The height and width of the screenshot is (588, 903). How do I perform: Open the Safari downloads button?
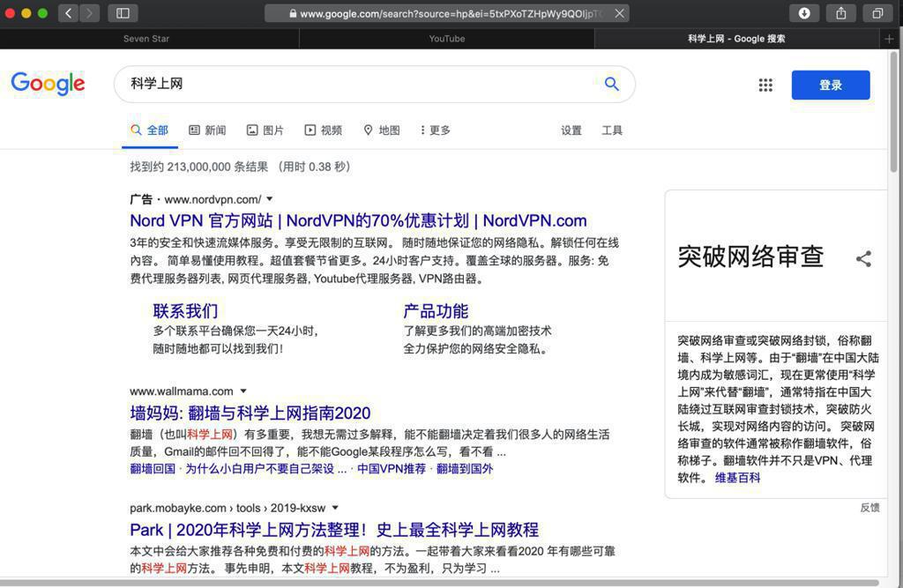coord(804,13)
